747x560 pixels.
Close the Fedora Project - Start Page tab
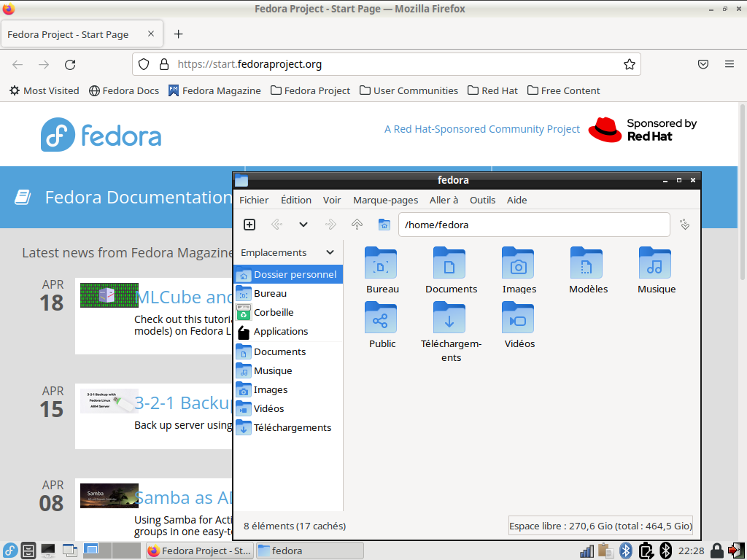pos(150,34)
